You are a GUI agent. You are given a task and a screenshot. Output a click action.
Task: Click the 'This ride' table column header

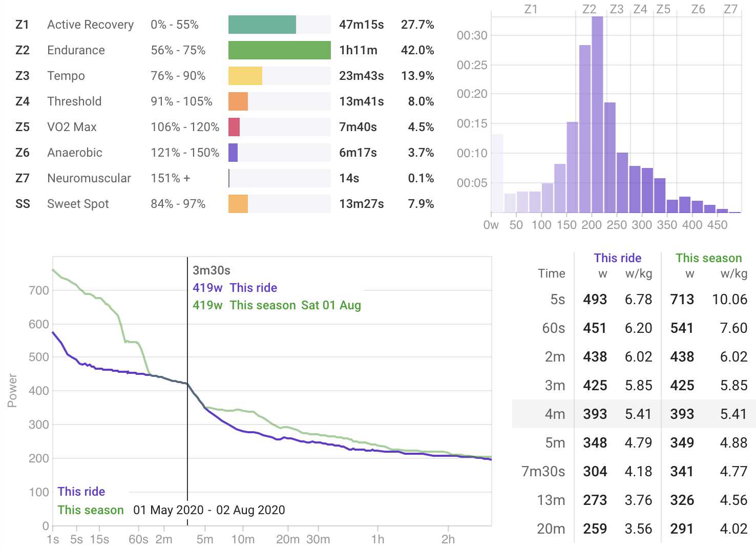[617, 258]
